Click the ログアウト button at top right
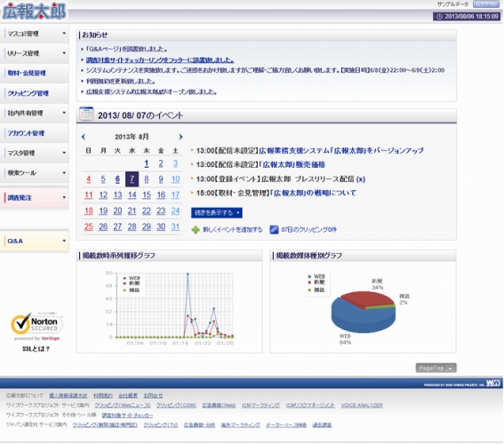This screenshot has width=504, height=444. 486,4
